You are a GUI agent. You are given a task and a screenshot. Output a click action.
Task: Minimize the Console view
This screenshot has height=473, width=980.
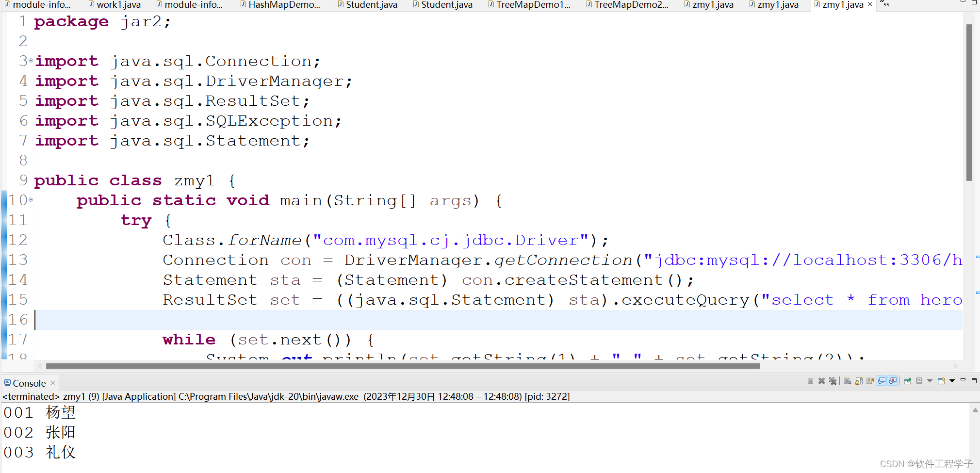[964, 381]
